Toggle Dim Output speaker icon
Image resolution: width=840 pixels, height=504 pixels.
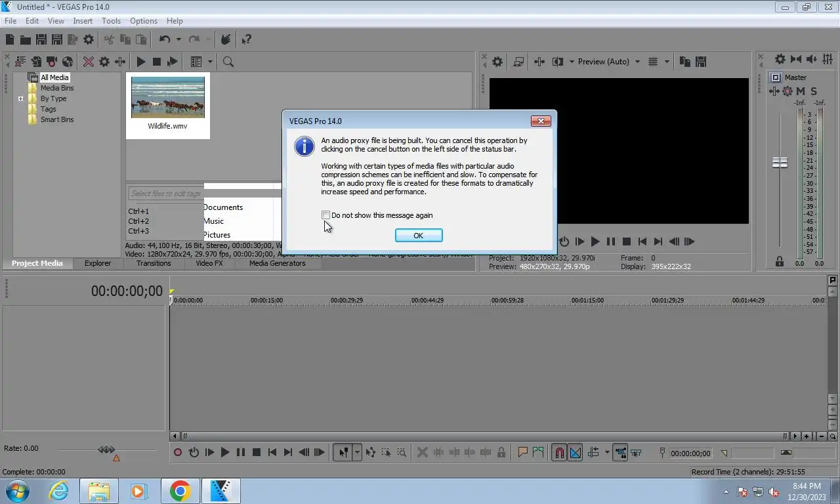811,59
